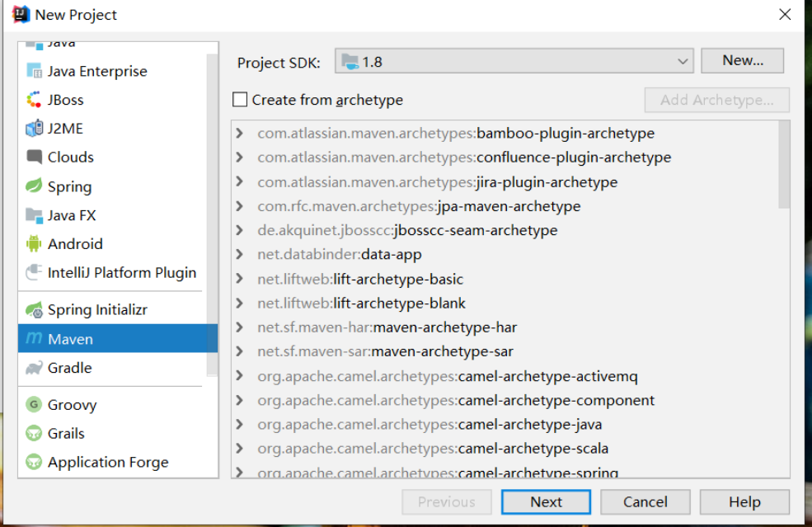Screen dimensions: 812x527
Task: Click the J2ME icon in the list
Action: coord(34,129)
